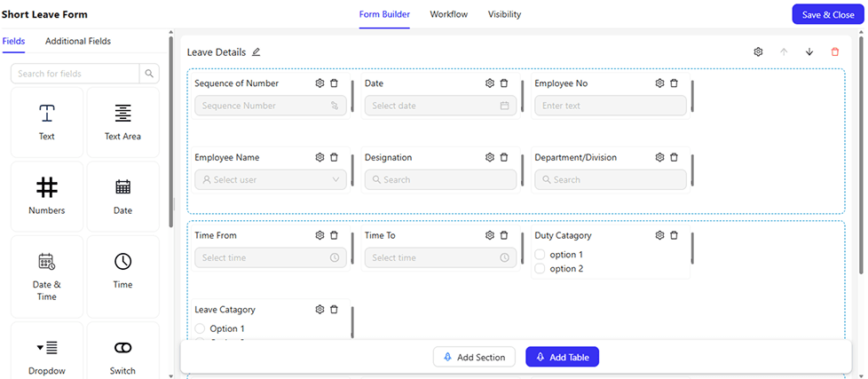Open the Time From time picker
The image size is (868, 379).
270,258
